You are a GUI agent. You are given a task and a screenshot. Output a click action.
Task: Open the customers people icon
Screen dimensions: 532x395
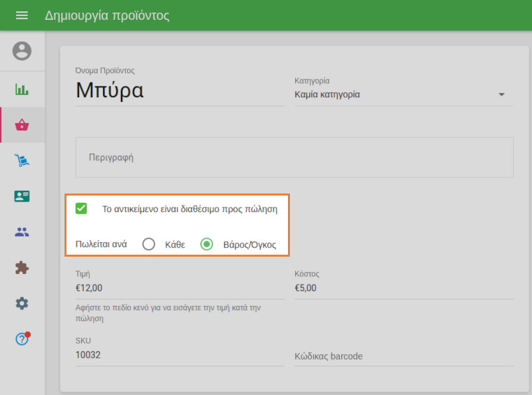pyautogui.click(x=22, y=232)
